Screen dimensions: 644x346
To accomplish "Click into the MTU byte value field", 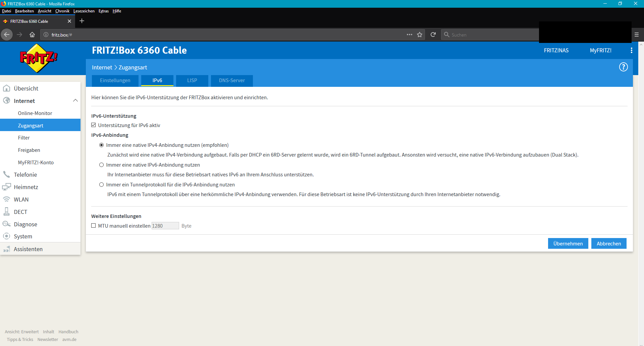I will point(165,226).
